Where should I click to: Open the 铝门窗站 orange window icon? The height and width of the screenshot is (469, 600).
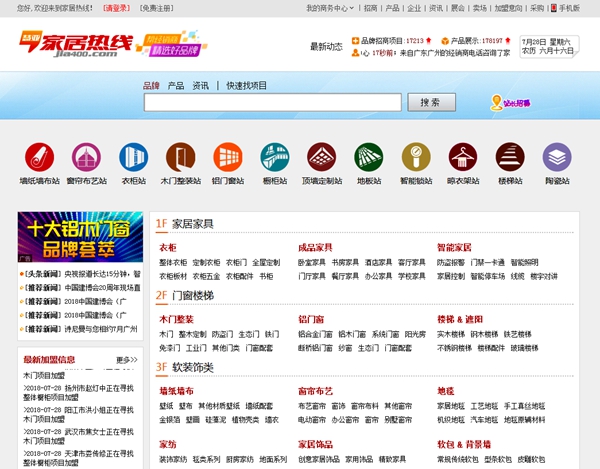tap(228, 157)
